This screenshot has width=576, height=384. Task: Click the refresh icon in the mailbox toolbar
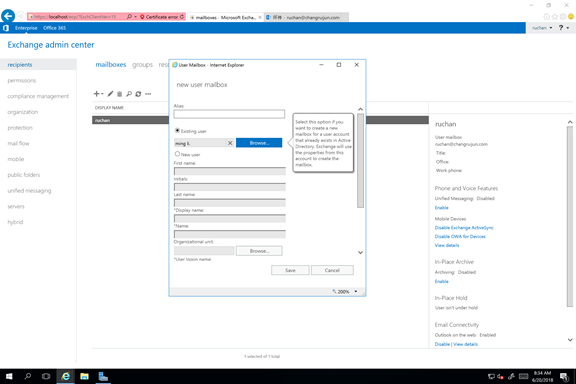[138, 94]
